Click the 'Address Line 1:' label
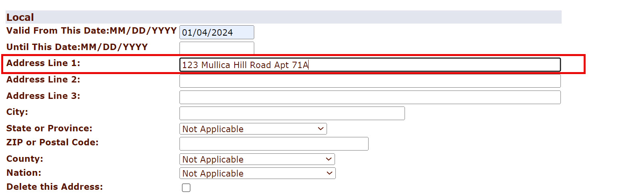 [x=43, y=63]
